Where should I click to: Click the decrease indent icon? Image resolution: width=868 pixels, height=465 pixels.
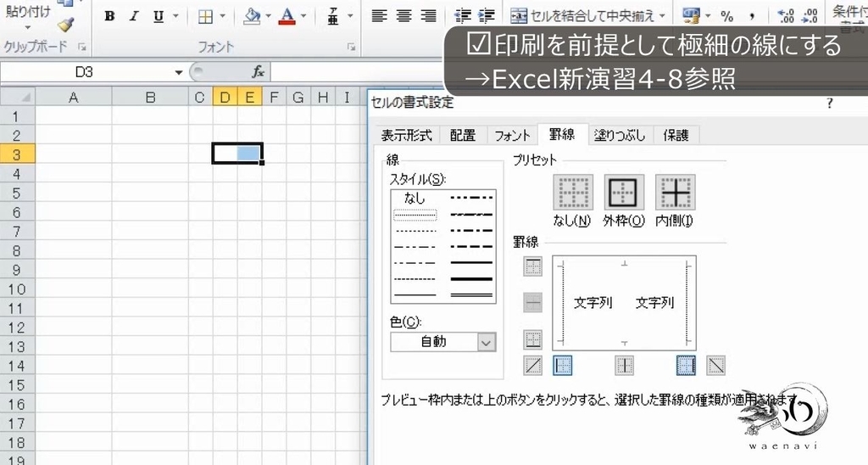[462, 16]
